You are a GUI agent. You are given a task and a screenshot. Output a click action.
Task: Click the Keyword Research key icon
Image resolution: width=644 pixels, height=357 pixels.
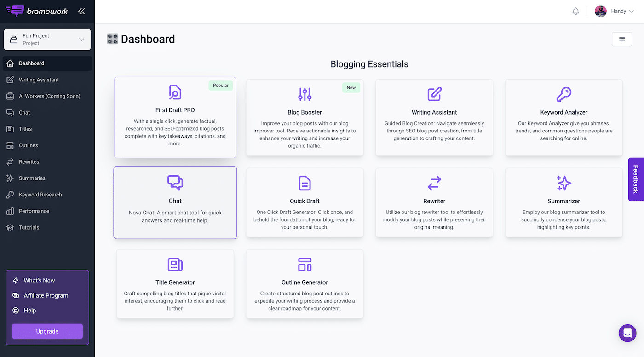point(10,195)
